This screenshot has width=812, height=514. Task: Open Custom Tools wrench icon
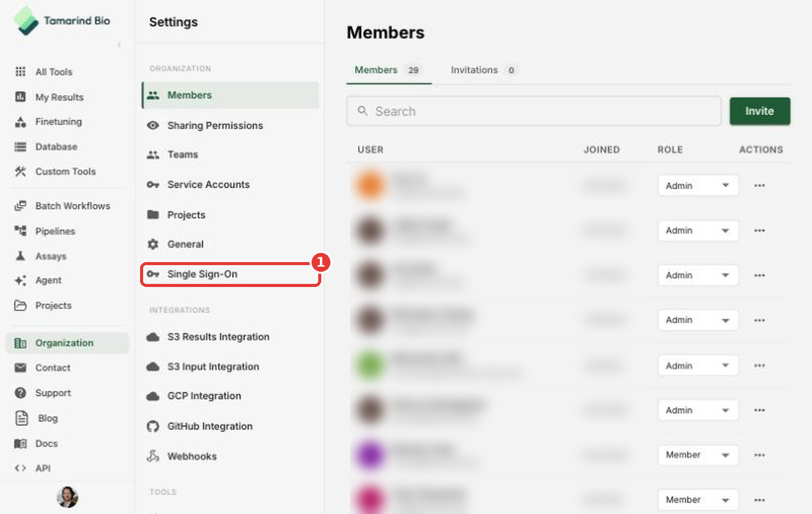tap(20, 171)
